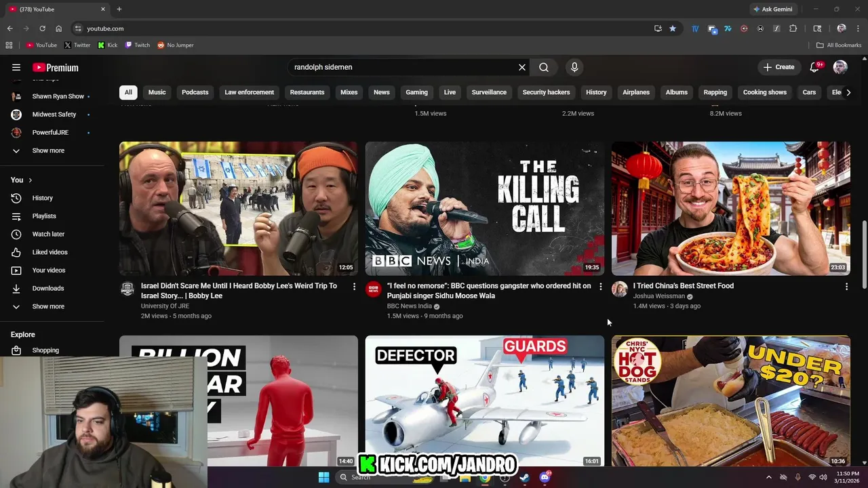Image resolution: width=868 pixels, height=488 pixels.
Task: Open Chrome extensions puzzle icon
Action: click(793, 28)
